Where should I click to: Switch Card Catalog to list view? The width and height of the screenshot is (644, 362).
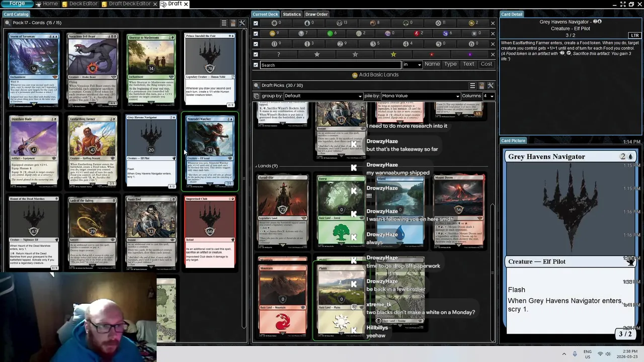tap(224, 23)
